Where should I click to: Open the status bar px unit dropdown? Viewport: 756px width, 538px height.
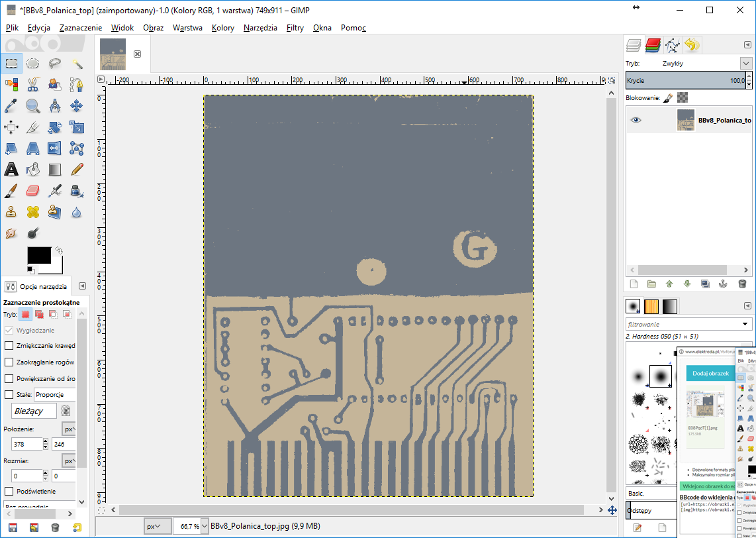click(158, 526)
